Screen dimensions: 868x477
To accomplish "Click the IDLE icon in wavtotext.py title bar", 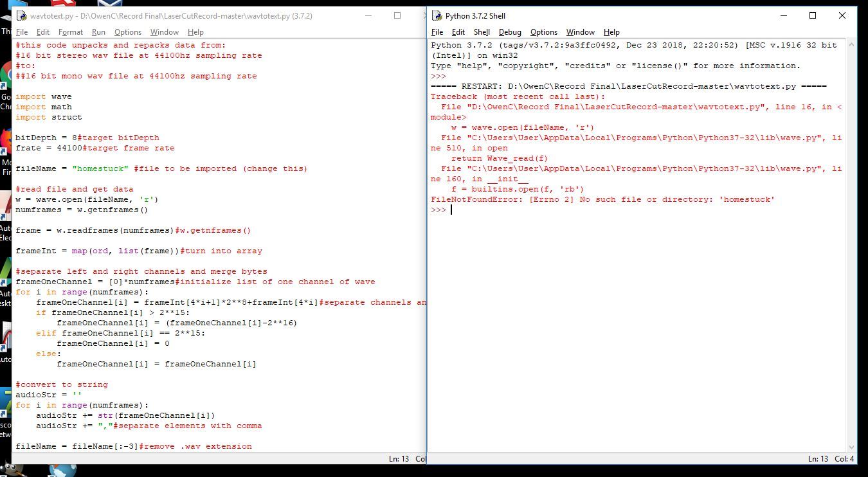I will pyautogui.click(x=22, y=16).
